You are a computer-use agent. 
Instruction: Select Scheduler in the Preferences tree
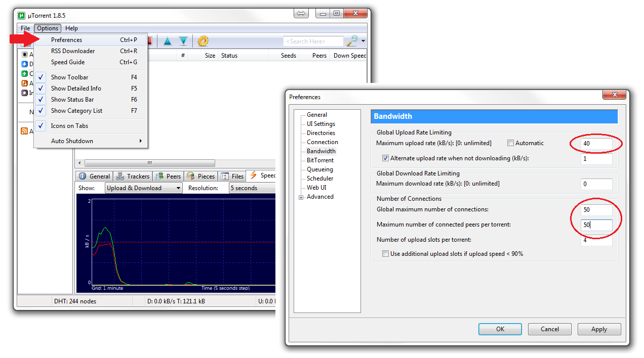[320, 178]
